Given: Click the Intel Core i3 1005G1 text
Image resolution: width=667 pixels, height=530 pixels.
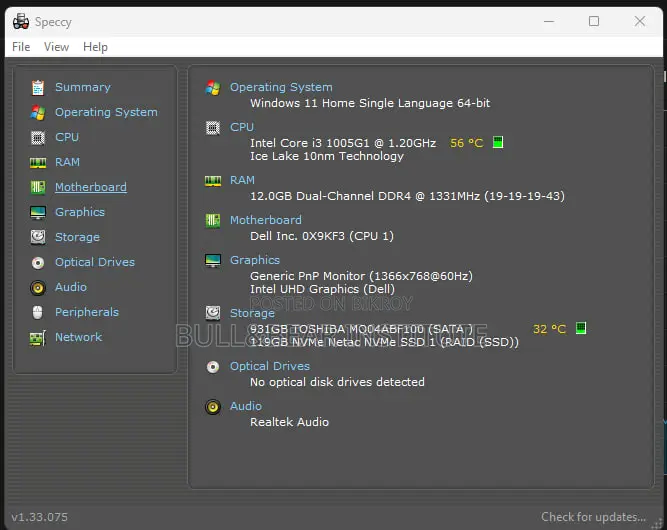Looking at the screenshot, I should 343,143.
